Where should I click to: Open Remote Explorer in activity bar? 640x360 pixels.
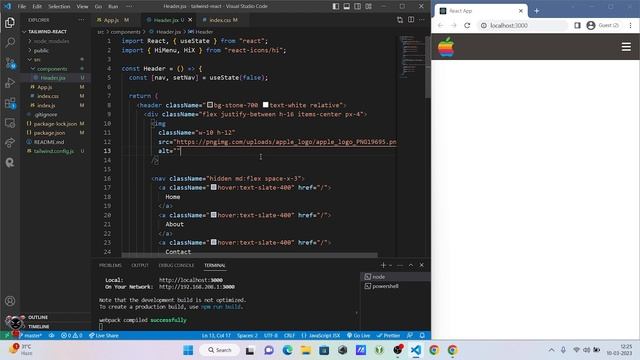[10, 123]
